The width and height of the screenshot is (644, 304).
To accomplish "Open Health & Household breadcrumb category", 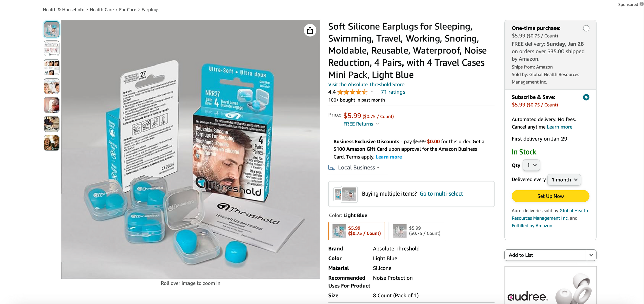I will (63, 10).
